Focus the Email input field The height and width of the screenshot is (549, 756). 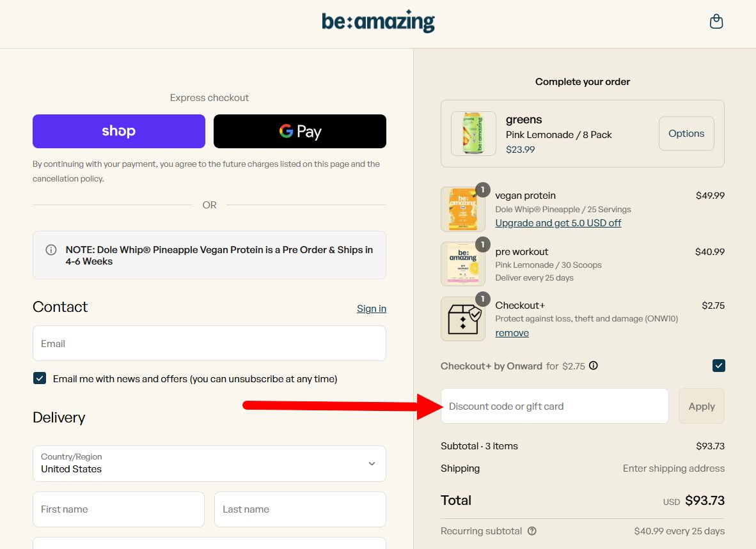(209, 343)
